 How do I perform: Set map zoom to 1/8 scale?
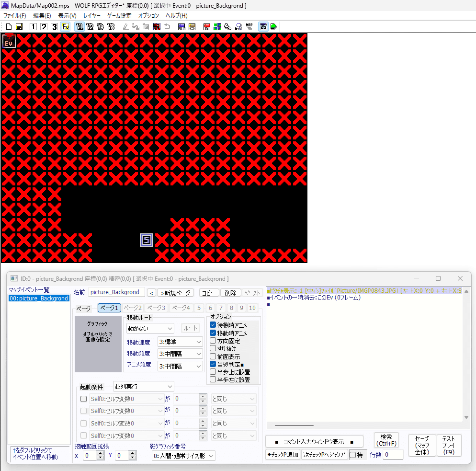pos(111,27)
